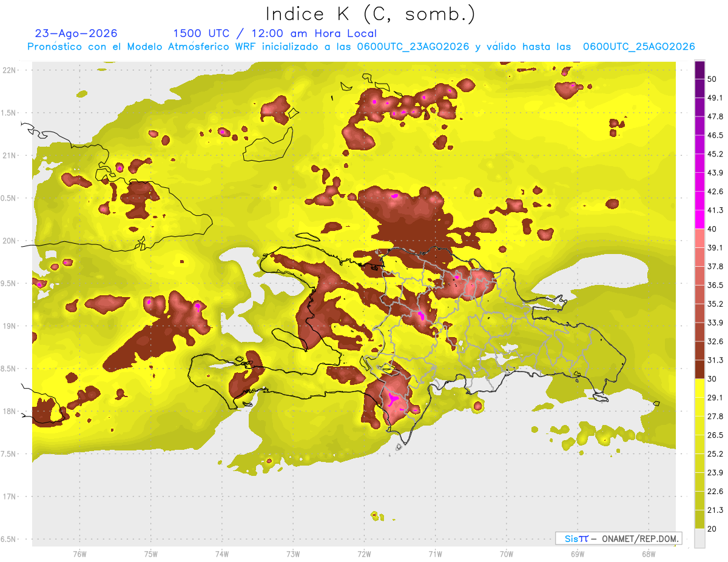Click longitude label "74W"
The width and height of the screenshot is (728, 562).
(x=222, y=554)
